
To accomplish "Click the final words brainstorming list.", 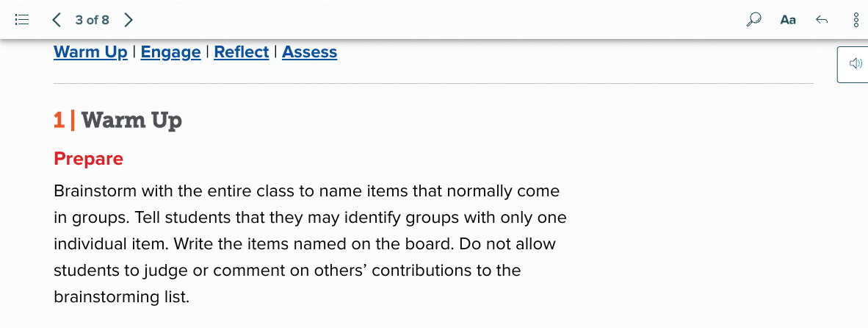I will coord(122,297).
